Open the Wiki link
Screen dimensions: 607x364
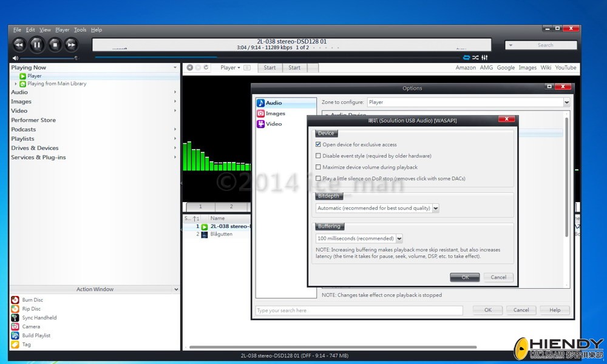point(546,68)
